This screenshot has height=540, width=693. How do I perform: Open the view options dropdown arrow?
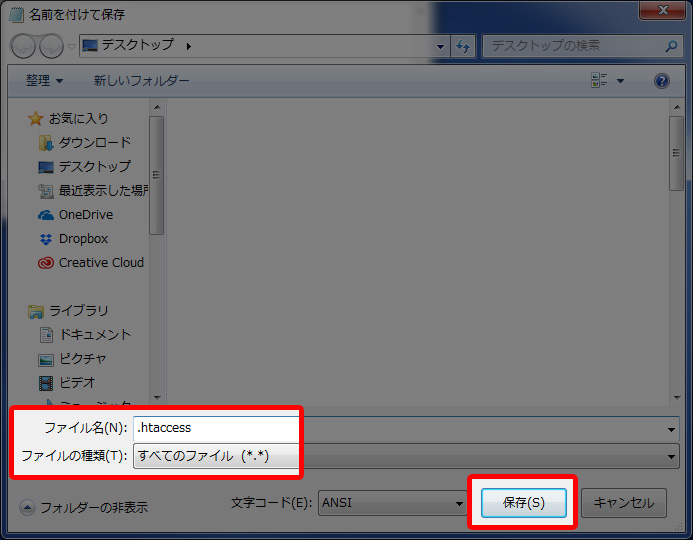click(x=620, y=81)
